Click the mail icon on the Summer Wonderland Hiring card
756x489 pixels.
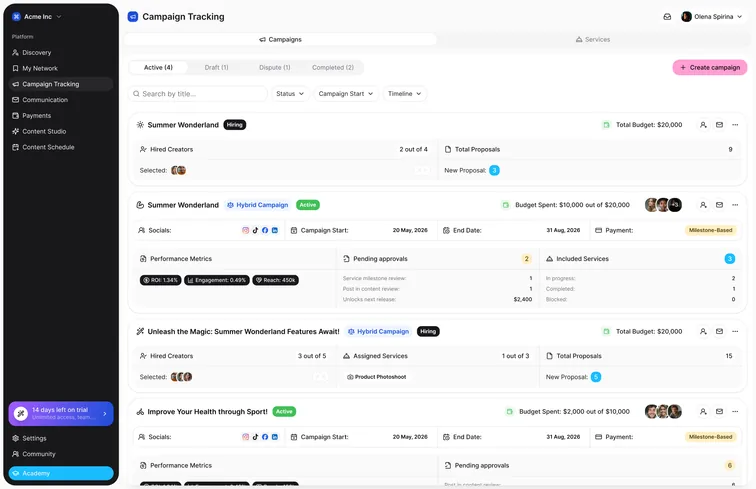pyautogui.click(x=719, y=125)
